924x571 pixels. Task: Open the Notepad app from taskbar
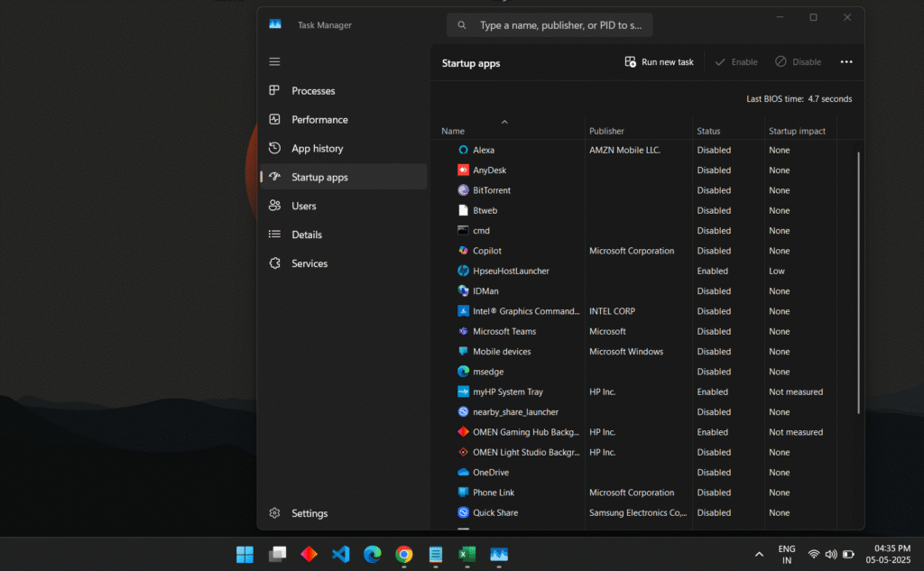coord(436,554)
